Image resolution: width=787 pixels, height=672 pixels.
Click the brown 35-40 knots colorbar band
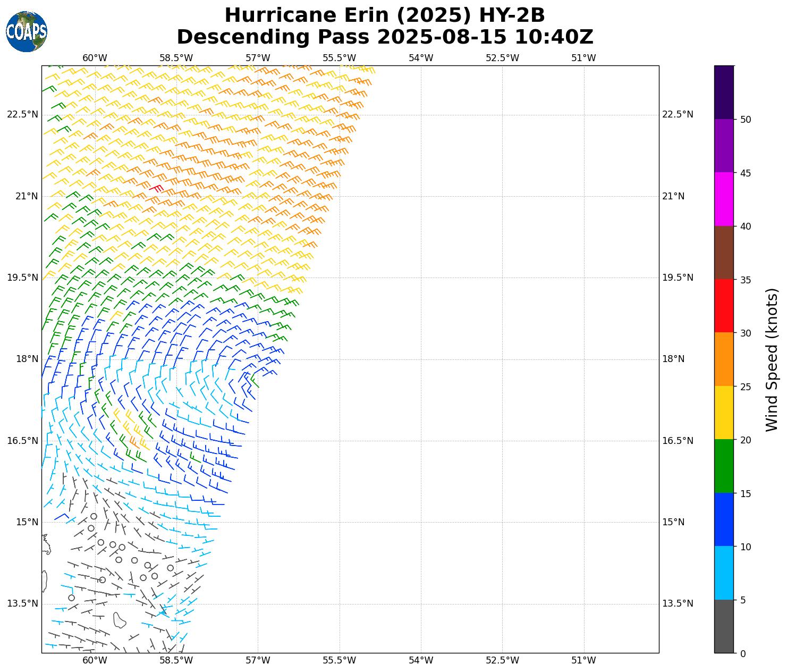[724, 253]
